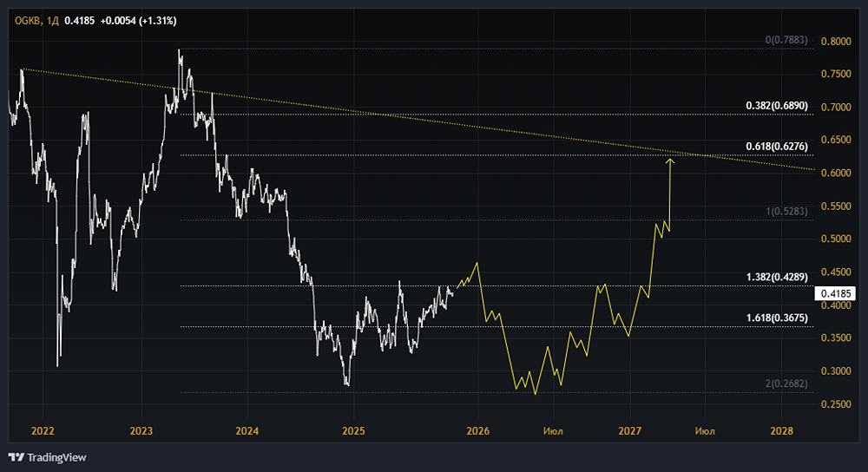Click the +0.0054 (+1.31%) change value
This screenshot has width=868, height=472.
[138, 21]
